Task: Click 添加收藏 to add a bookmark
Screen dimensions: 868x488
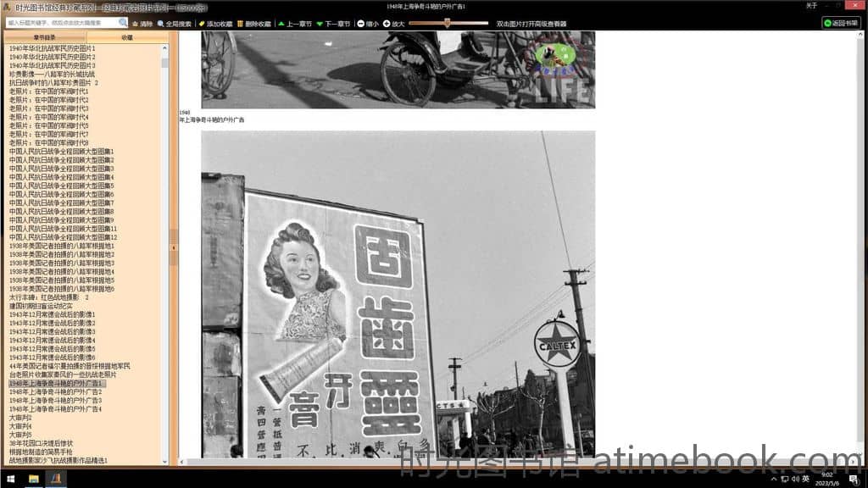Action: pyautogui.click(x=215, y=24)
